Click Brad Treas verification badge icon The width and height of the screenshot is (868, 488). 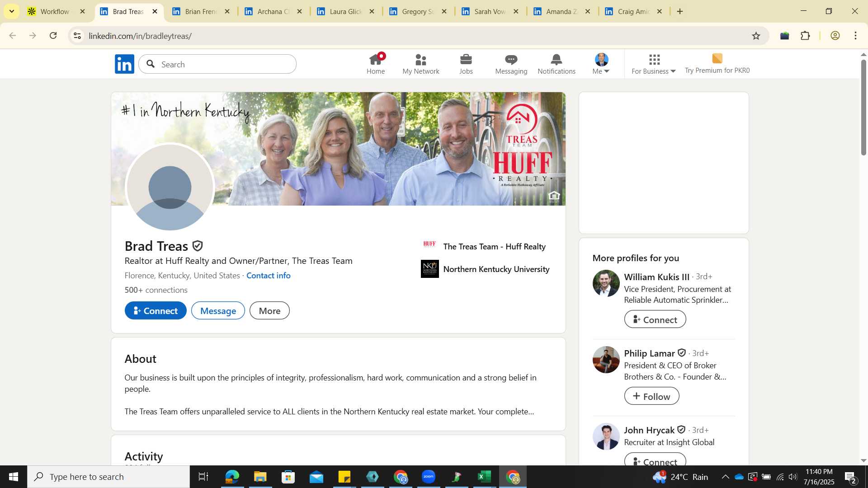198,246
